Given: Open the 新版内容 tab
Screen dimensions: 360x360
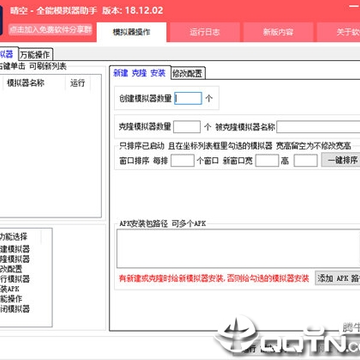Looking at the screenshot, I should coord(278,32).
